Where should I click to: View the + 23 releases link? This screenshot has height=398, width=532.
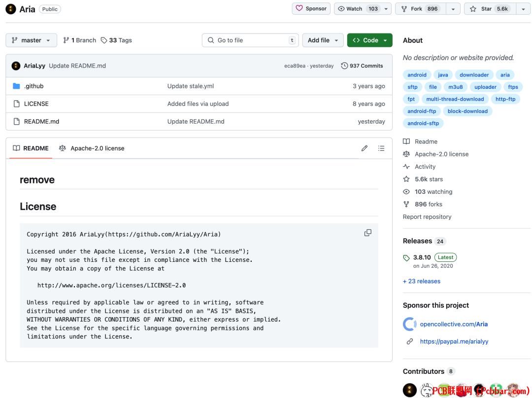click(x=422, y=281)
